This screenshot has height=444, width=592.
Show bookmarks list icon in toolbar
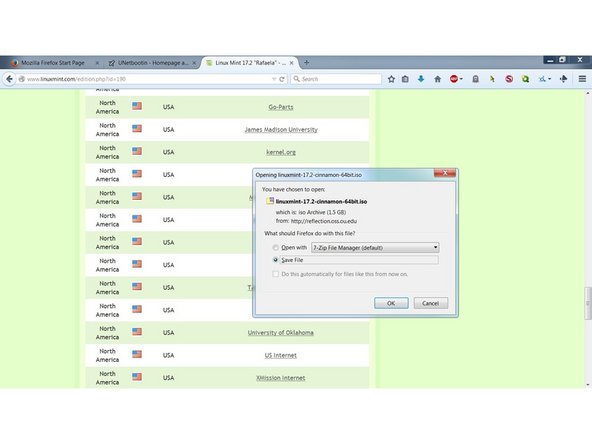pos(405,79)
